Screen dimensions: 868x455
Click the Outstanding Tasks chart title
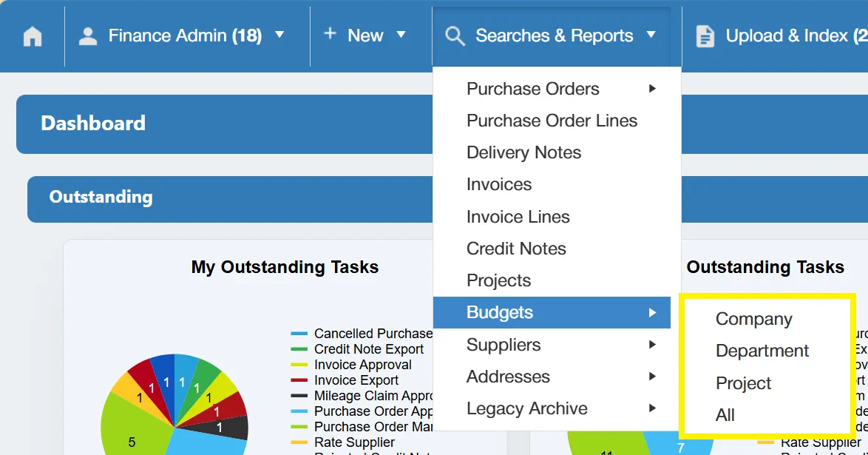pos(765,267)
